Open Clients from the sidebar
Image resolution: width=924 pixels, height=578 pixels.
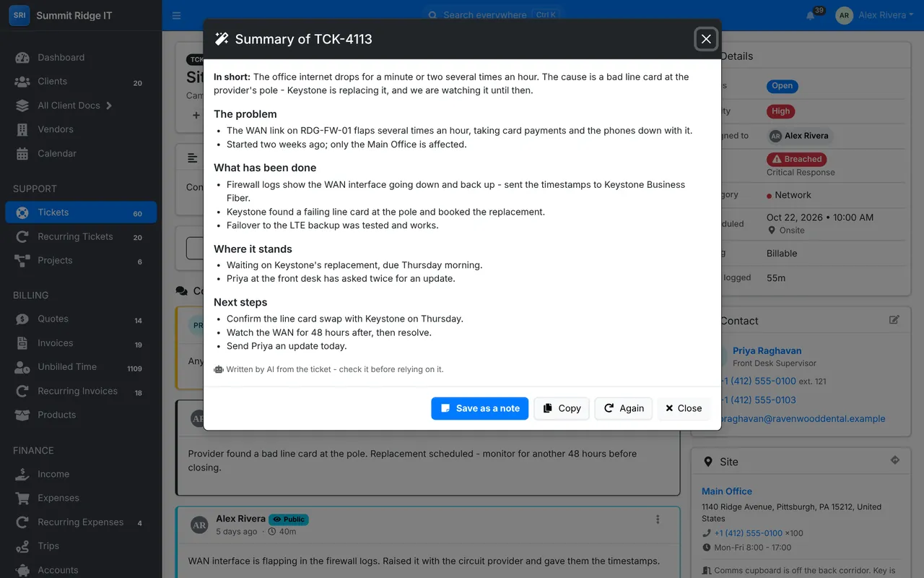(81, 82)
